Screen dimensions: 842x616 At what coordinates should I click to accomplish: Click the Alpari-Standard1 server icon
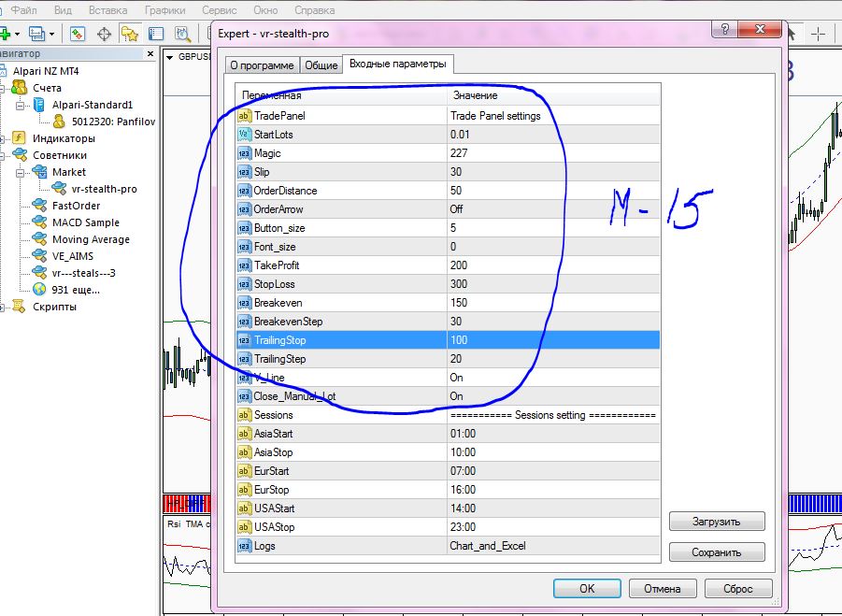[x=38, y=105]
